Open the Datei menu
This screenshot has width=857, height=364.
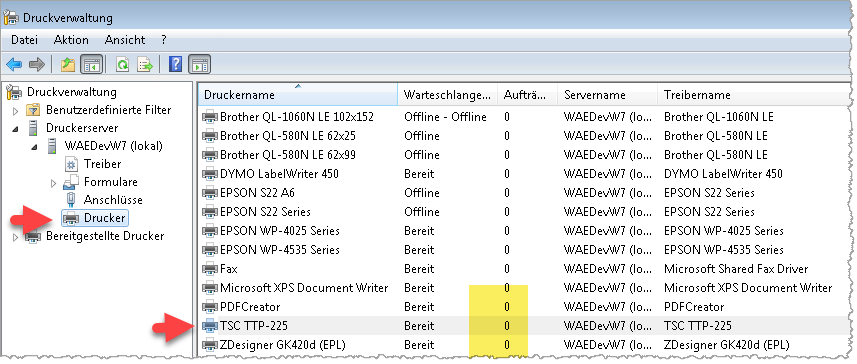click(25, 40)
